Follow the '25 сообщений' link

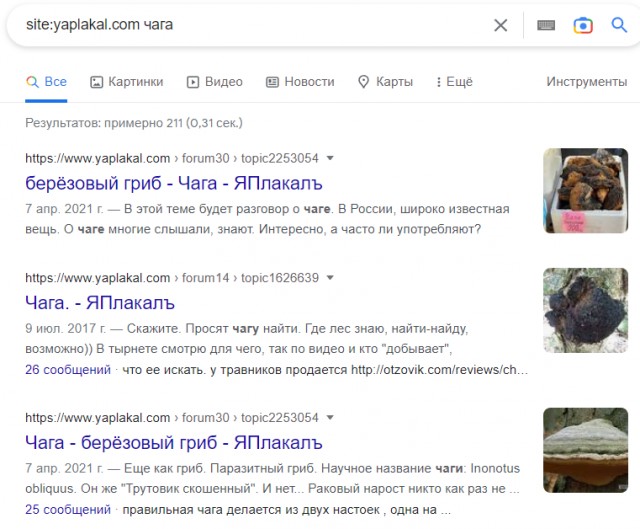(x=68, y=510)
